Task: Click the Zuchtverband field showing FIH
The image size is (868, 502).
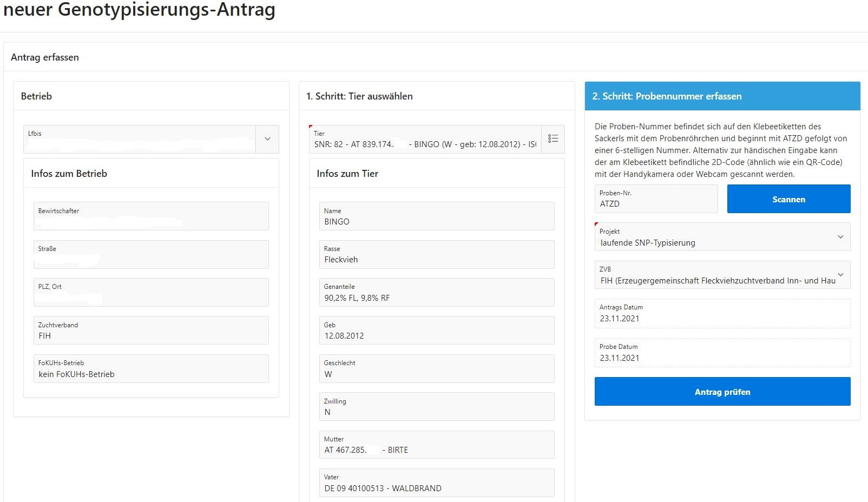Action: (151, 331)
